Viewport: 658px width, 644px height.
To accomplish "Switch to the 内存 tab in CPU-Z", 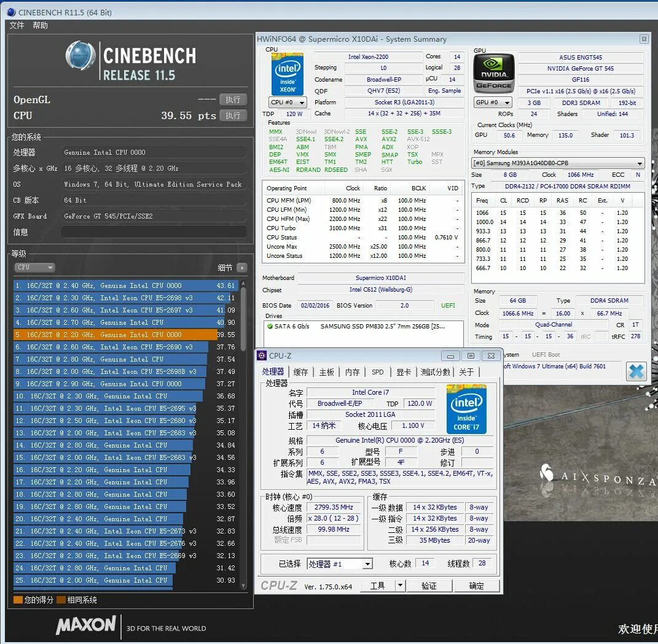I will click(x=352, y=372).
